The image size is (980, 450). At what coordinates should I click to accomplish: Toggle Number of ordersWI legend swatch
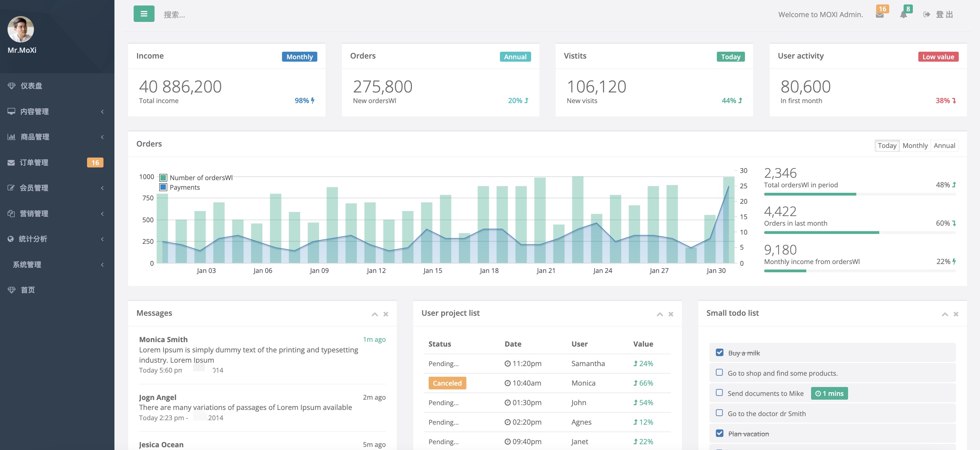[163, 177]
